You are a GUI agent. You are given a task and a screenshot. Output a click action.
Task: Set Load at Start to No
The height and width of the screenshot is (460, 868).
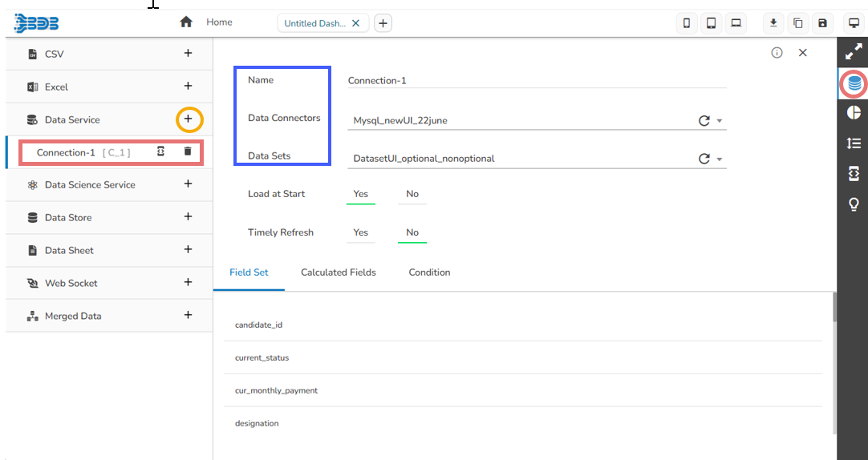coord(412,194)
